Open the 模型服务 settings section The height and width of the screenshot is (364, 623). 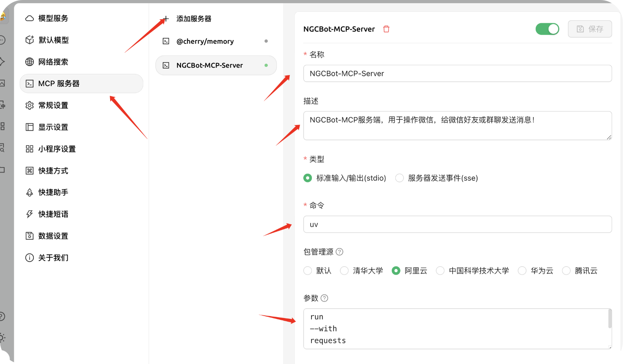(x=81, y=18)
